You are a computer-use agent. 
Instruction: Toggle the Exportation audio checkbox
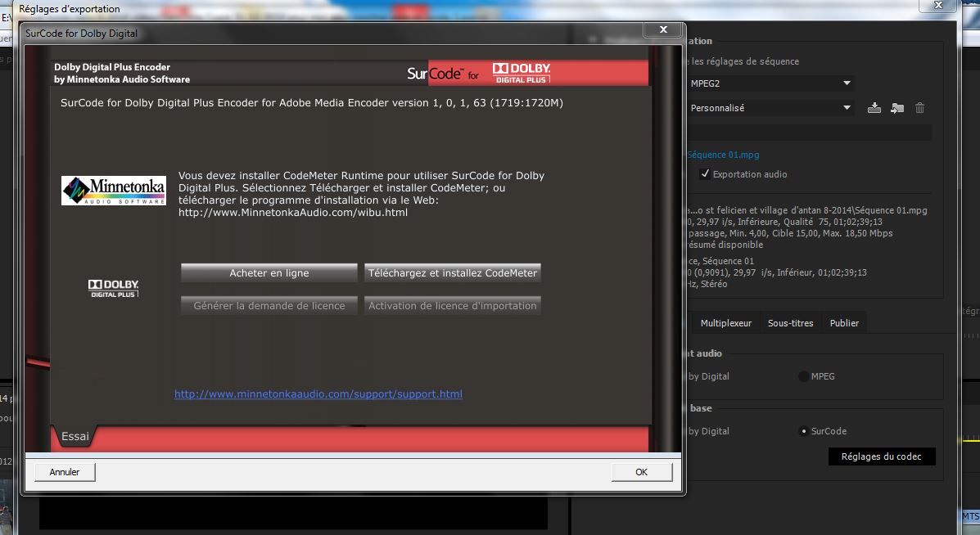pos(705,174)
